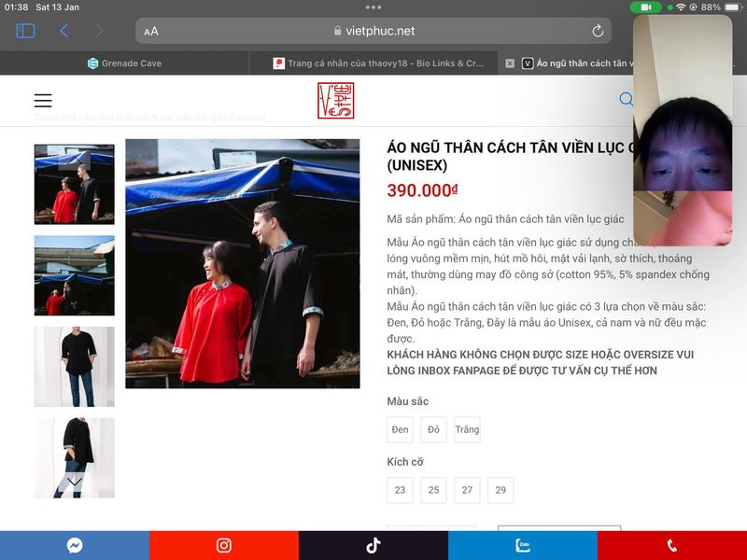Click the Viet Phuc logo
Image resolution: width=747 pixels, height=560 pixels.
[x=335, y=101]
